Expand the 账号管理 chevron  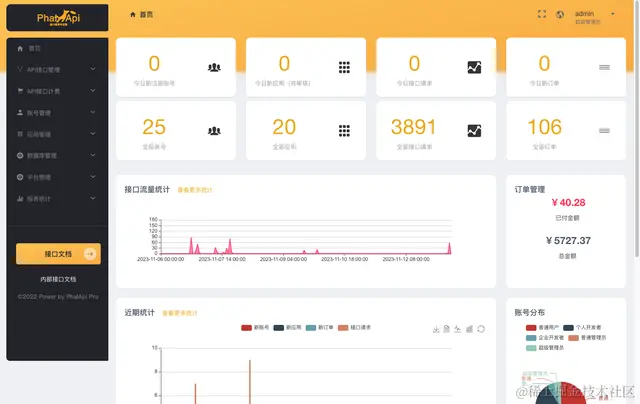pyautogui.click(x=93, y=112)
